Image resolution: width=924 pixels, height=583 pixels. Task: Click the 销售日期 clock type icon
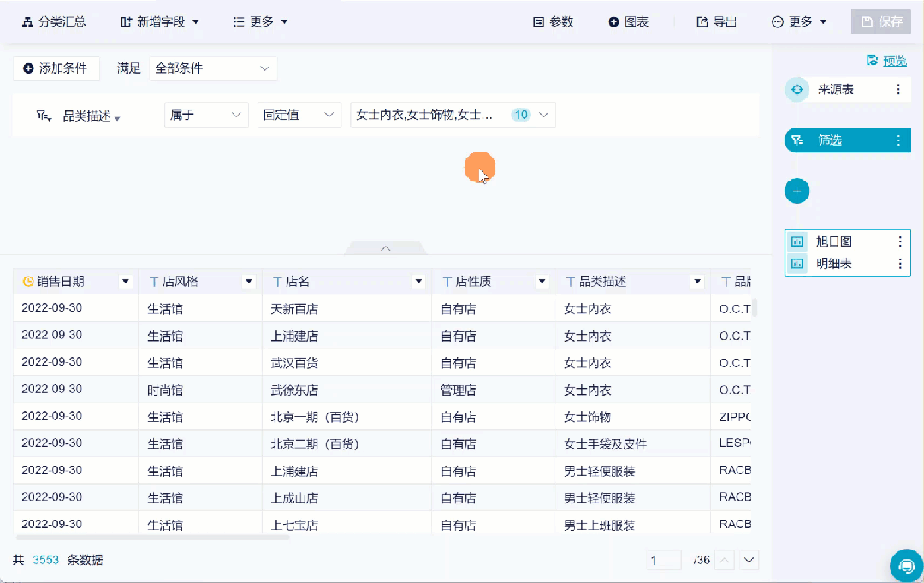point(27,281)
